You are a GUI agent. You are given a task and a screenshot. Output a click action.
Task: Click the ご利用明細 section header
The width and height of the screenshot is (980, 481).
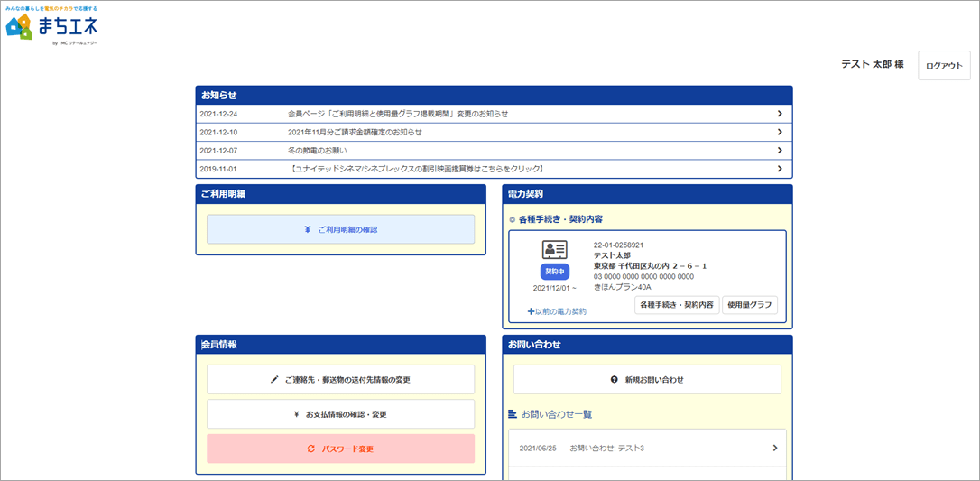[x=340, y=194]
